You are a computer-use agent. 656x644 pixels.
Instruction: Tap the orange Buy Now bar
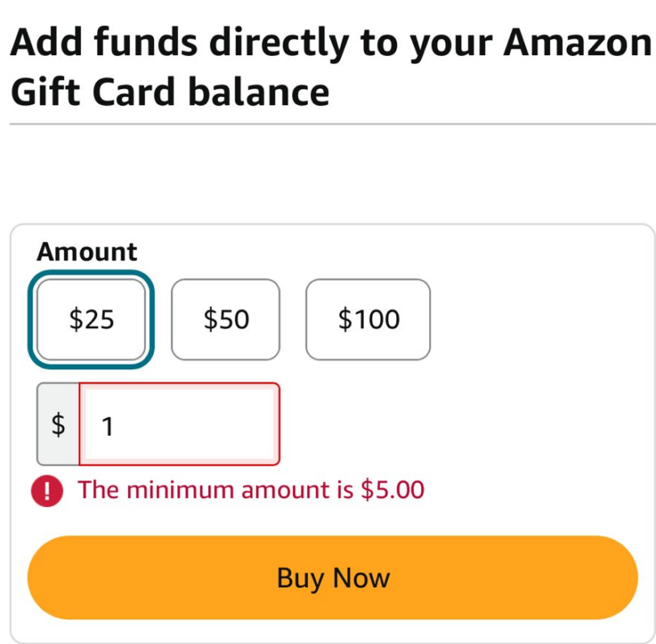[332, 577]
